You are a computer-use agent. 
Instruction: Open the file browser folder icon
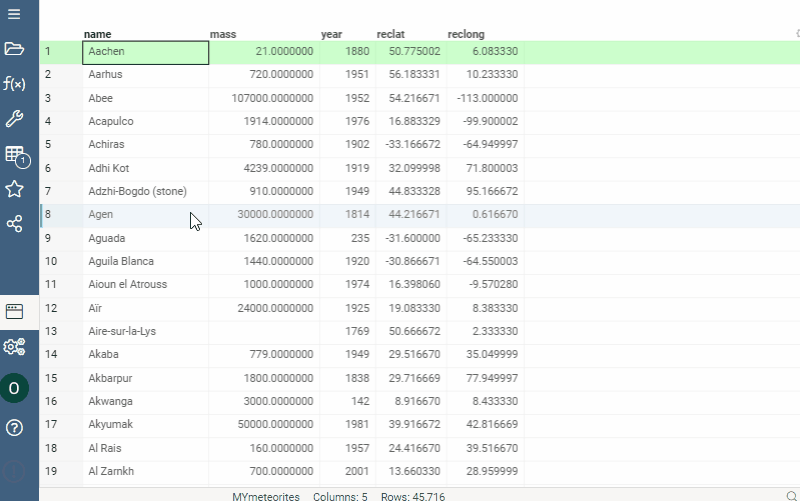pyautogui.click(x=14, y=49)
